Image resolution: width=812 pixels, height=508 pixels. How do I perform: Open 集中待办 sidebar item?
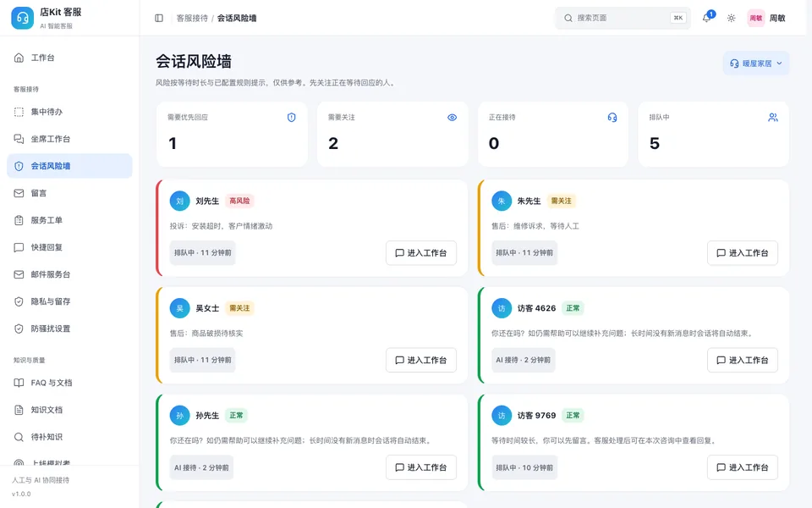69,112
